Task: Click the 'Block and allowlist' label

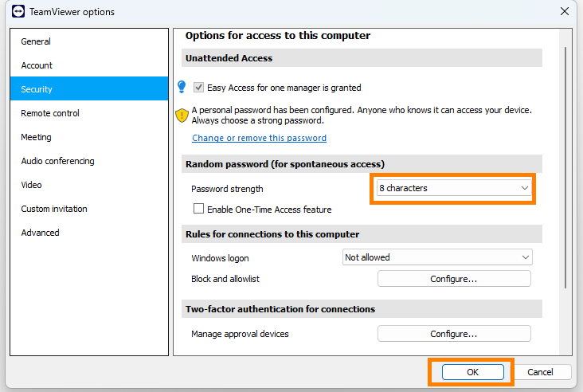Action: click(x=225, y=279)
